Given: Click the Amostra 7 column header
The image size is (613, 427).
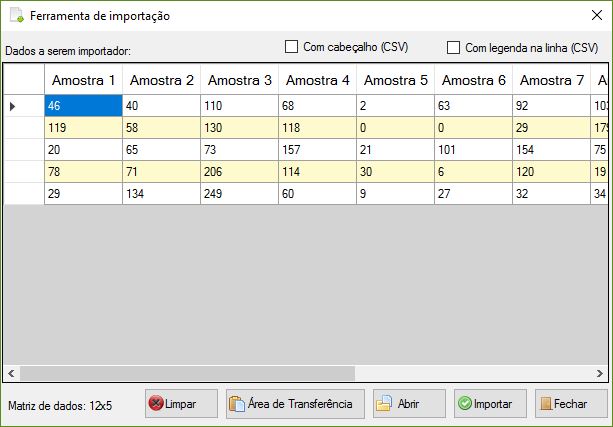Looking at the screenshot, I should coord(552,80).
